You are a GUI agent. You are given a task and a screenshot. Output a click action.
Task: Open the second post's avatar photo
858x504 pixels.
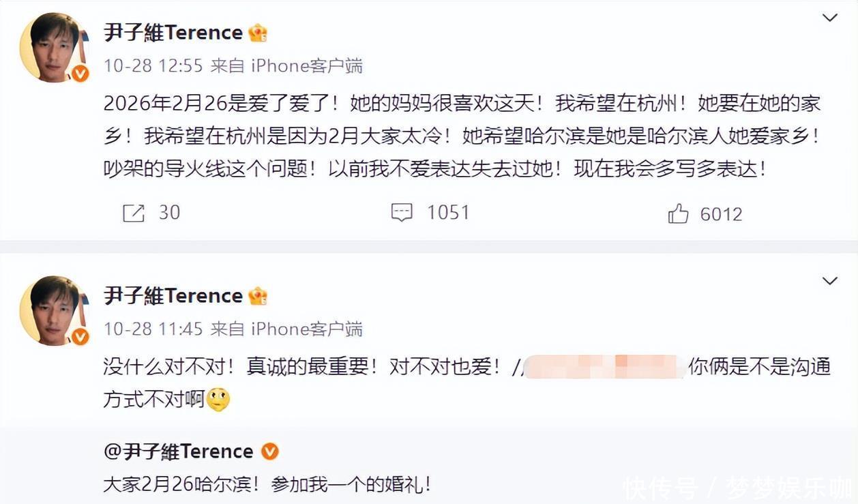53,310
